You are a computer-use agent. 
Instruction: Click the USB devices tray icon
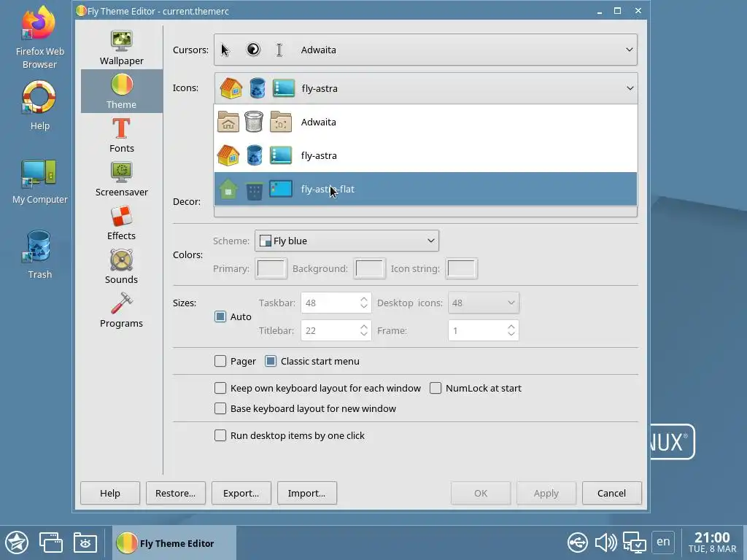[x=578, y=542]
